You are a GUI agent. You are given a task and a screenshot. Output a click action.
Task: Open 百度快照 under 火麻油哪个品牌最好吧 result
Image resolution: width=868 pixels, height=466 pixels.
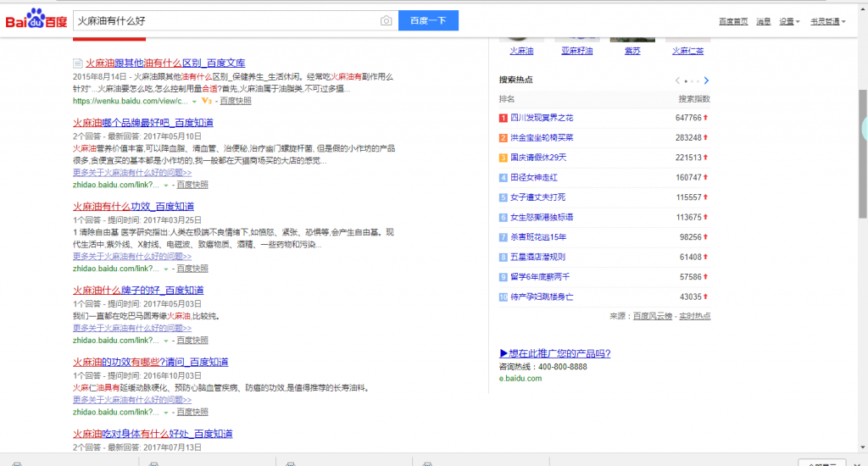click(x=192, y=185)
